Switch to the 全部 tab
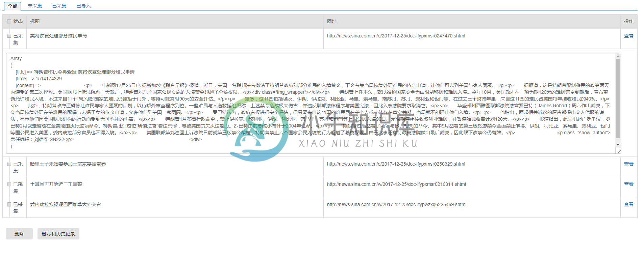The image size is (644, 258). coord(13,6)
